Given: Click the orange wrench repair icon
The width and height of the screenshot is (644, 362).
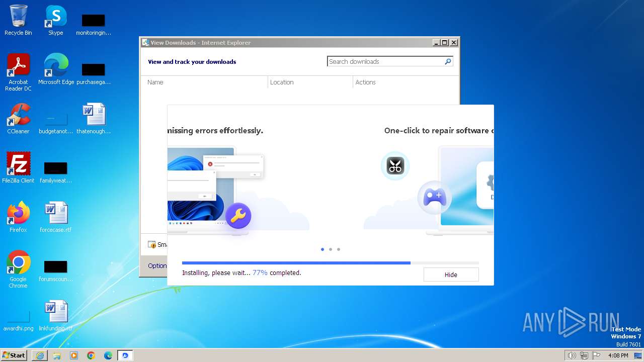Looking at the screenshot, I should 238,216.
